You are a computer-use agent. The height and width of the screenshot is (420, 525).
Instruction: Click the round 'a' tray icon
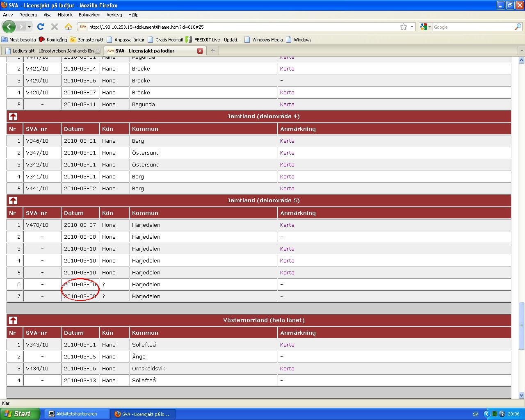click(x=502, y=414)
